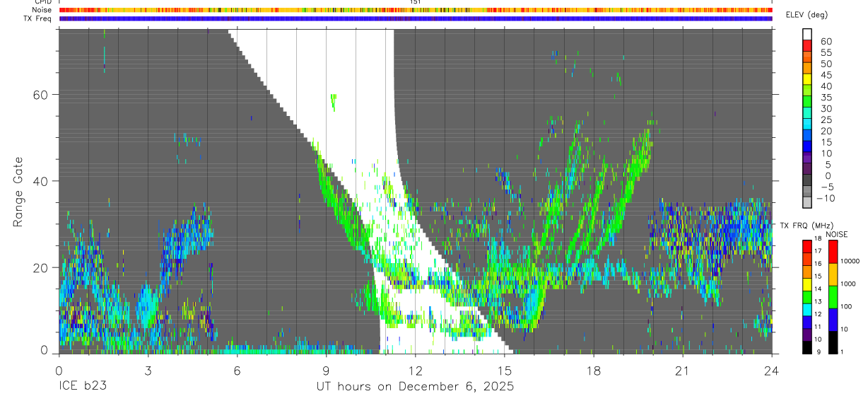Click the yellow 40–45 segment of ELEV colorbar

tap(807, 79)
